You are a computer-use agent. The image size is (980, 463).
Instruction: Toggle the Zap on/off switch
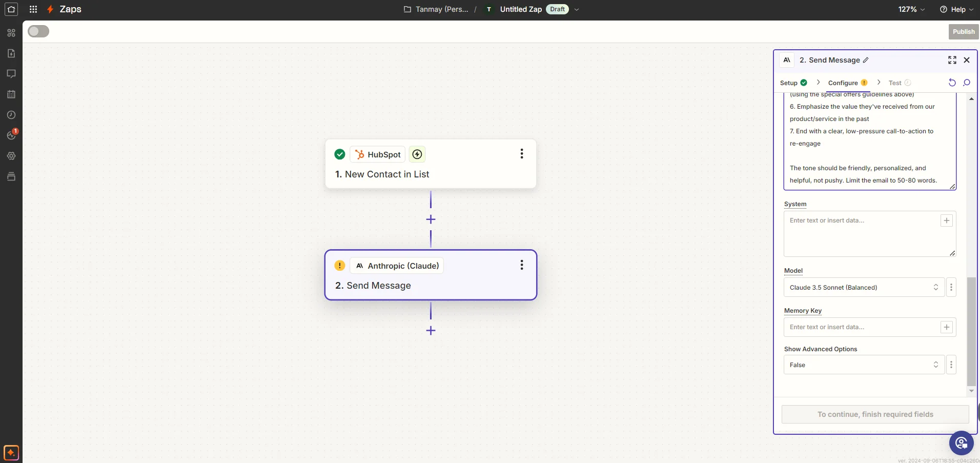[38, 31]
